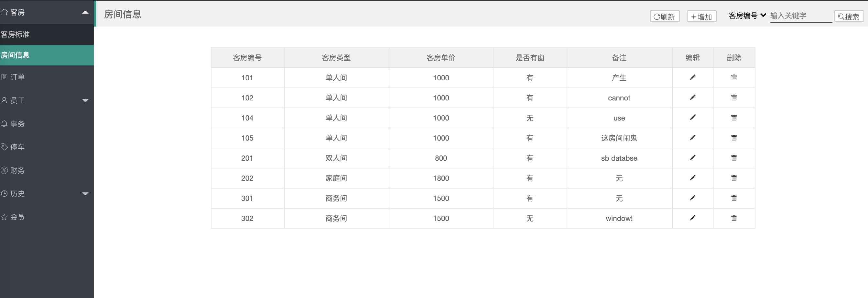
Task: Open the 订单 sidebar menu
Action: point(47,77)
